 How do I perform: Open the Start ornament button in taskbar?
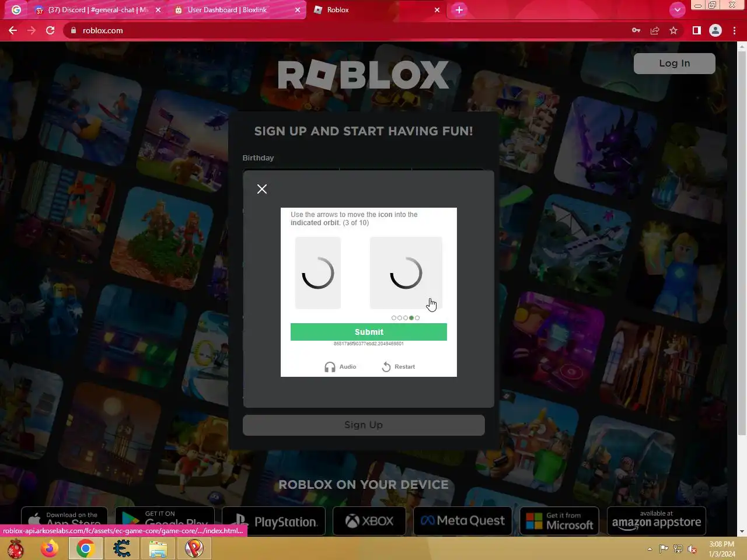pyautogui.click(x=16, y=549)
